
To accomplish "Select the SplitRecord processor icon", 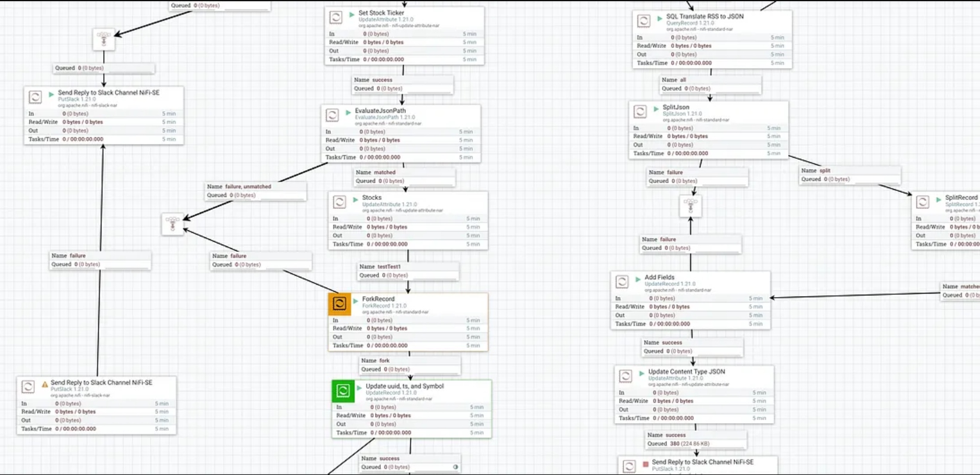I will tap(922, 202).
